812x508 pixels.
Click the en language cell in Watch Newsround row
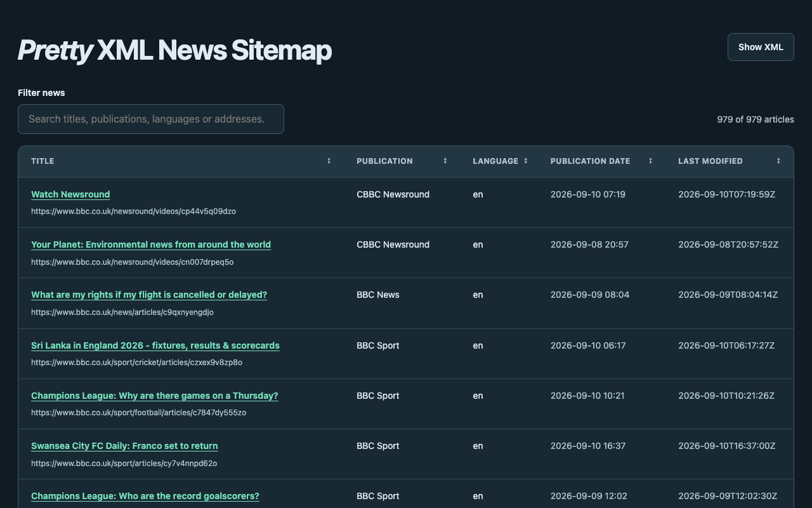pos(478,194)
